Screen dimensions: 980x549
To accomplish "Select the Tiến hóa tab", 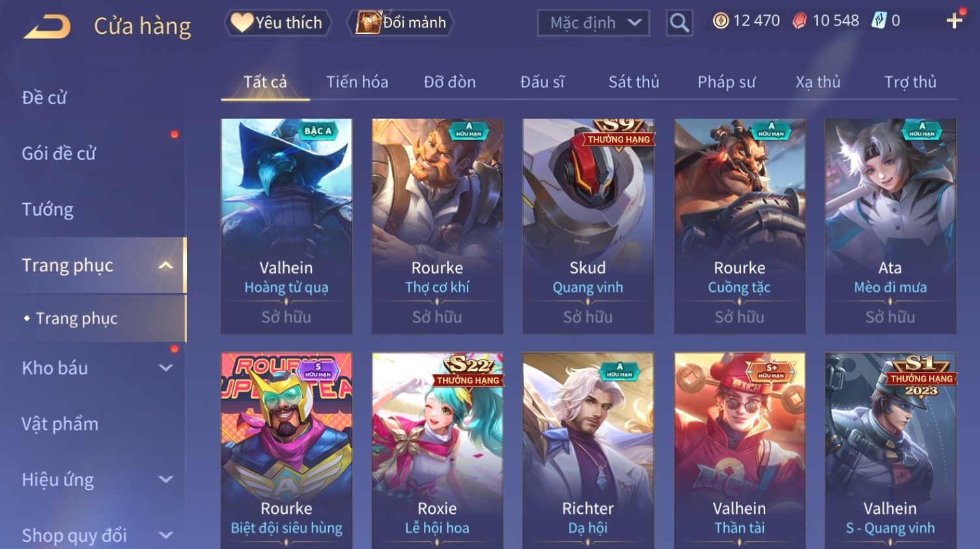I will pyautogui.click(x=357, y=82).
